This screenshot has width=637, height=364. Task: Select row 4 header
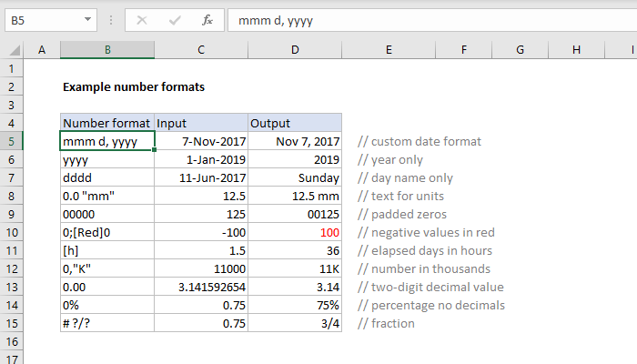click(x=11, y=123)
